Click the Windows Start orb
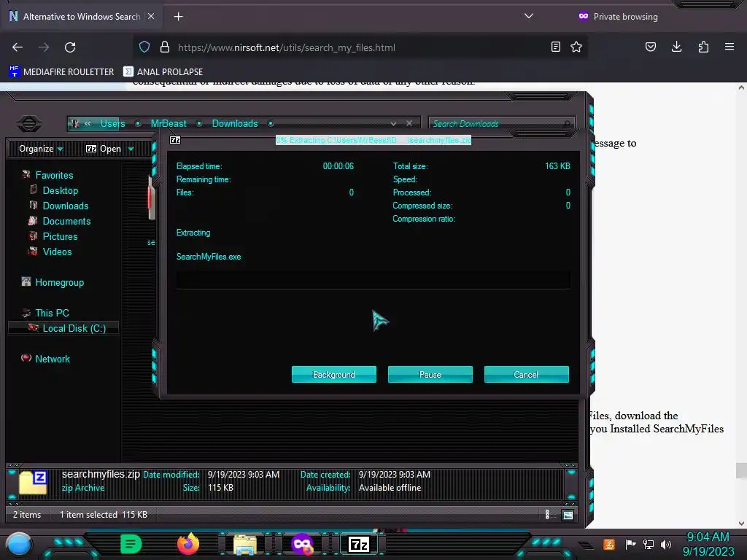 tap(19, 544)
